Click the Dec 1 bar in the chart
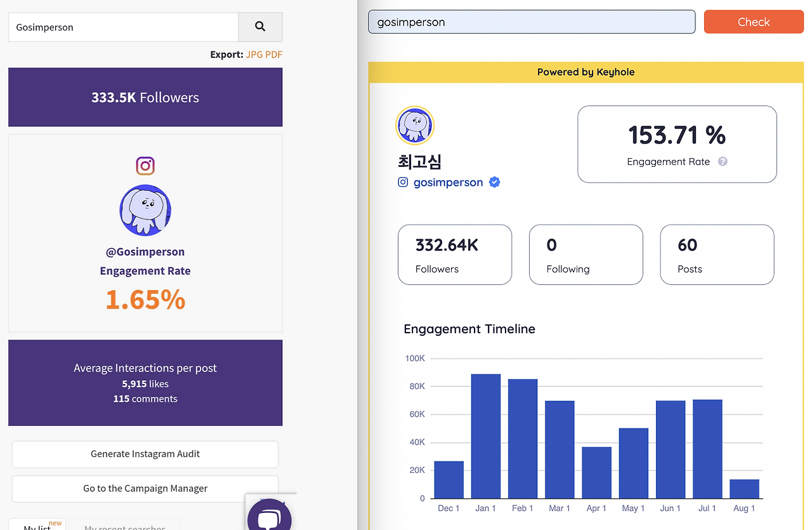 point(449,480)
